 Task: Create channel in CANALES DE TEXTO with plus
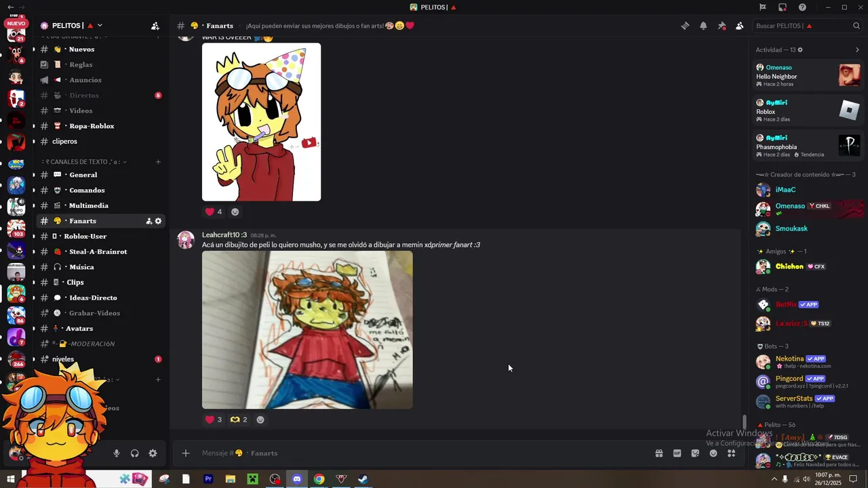[x=158, y=162]
